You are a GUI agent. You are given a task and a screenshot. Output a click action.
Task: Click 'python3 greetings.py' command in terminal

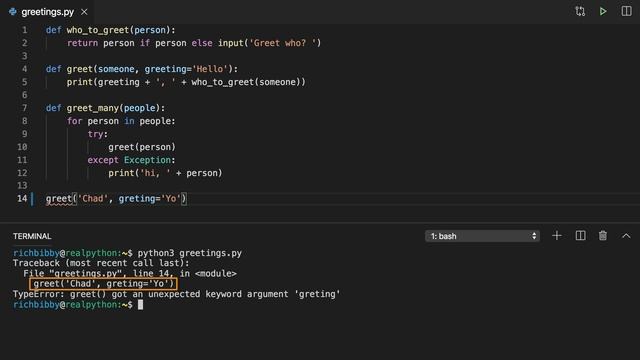pos(189,253)
